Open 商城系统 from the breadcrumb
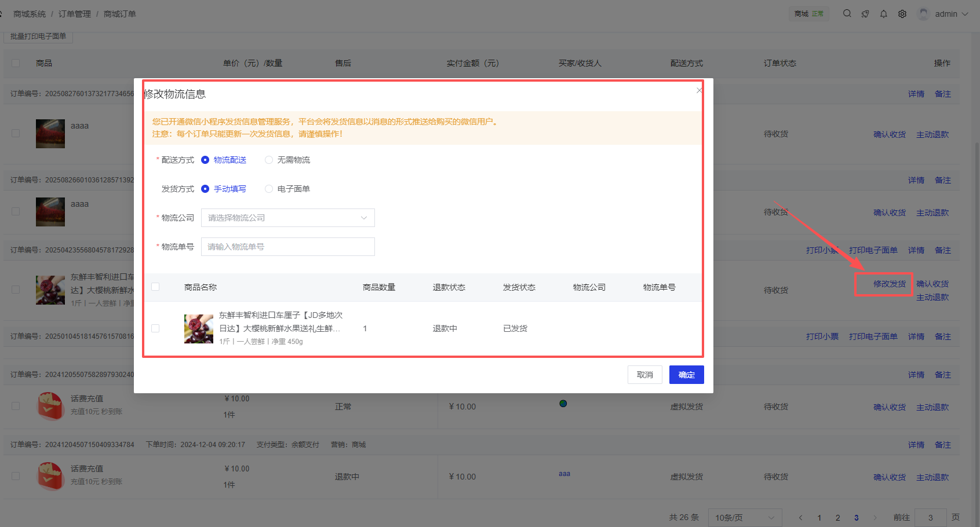Image resolution: width=980 pixels, height=527 pixels. point(29,13)
